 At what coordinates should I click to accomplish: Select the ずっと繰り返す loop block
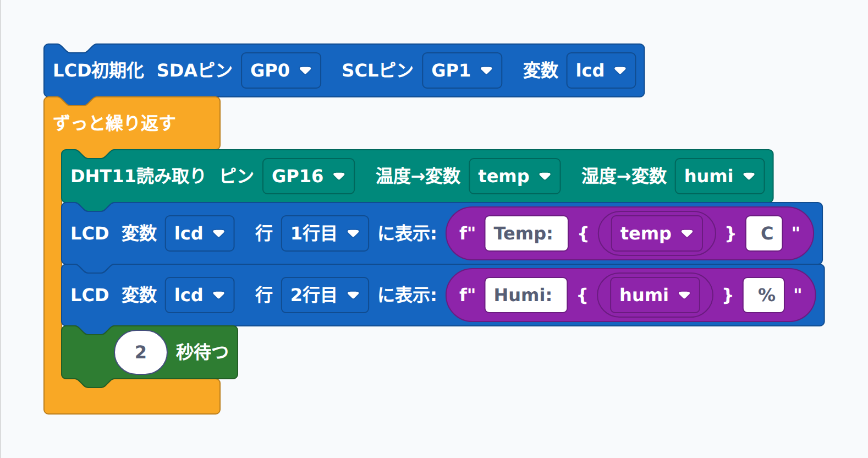click(114, 123)
